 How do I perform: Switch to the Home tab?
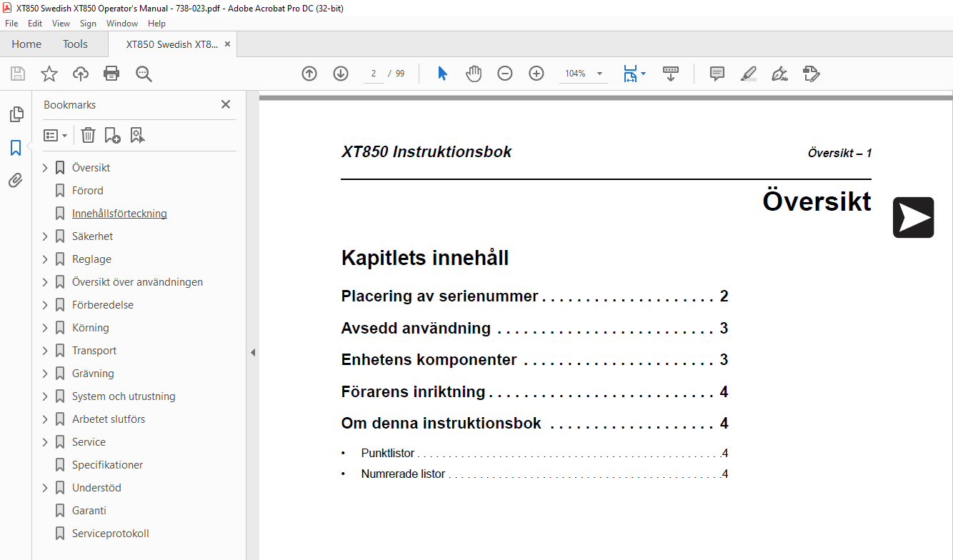pos(26,44)
